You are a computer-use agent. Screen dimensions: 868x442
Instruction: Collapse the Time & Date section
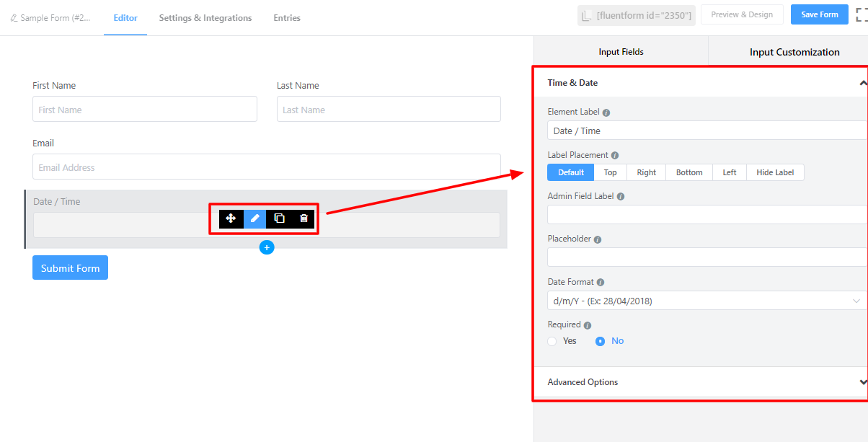point(862,83)
